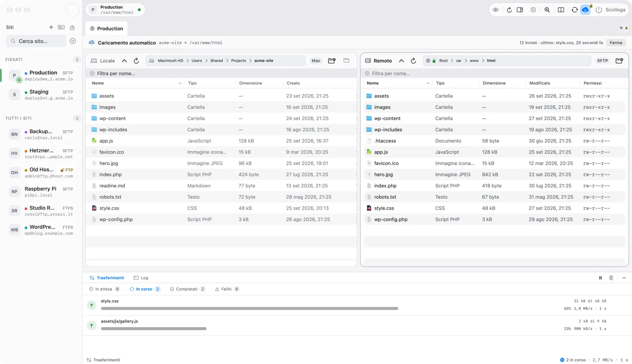Viewport: 632px width, 364px height.
Task: Pause all transfers with the pause icon
Action: tap(600, 278)
